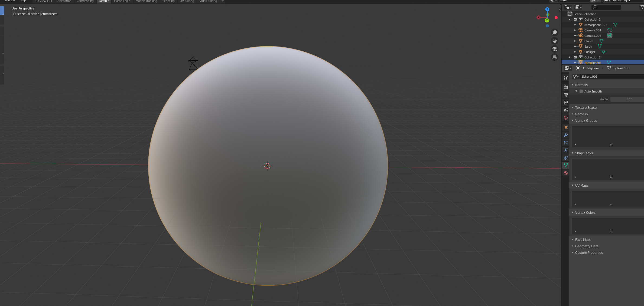
Task: Expand the Texture Space panel
Action: click(573, 107)
